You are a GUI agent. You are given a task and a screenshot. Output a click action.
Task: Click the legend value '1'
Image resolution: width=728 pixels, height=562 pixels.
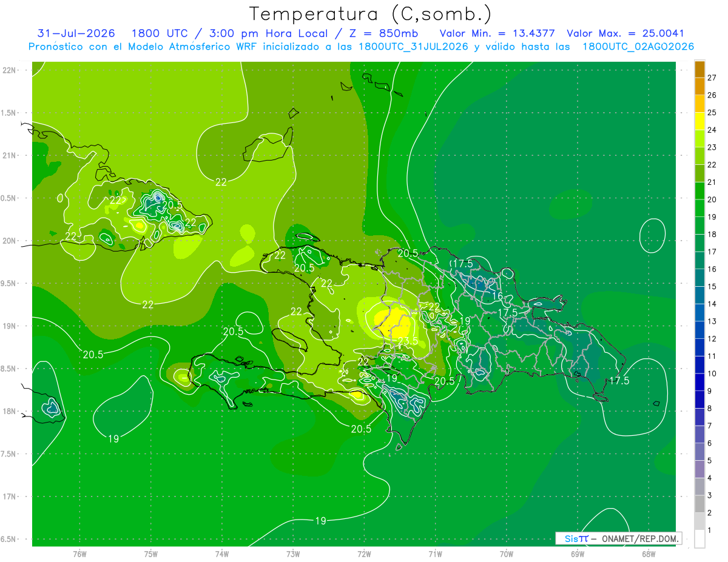click(710, 530)
